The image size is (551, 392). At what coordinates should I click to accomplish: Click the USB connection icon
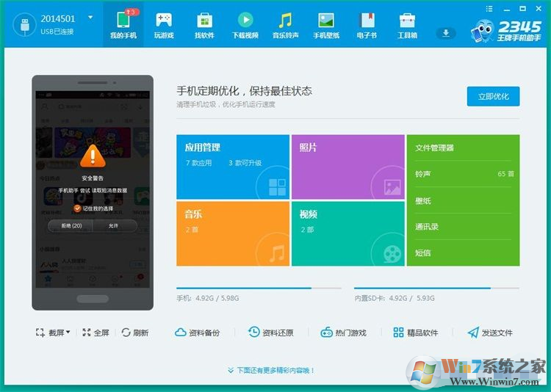(24, 25)
